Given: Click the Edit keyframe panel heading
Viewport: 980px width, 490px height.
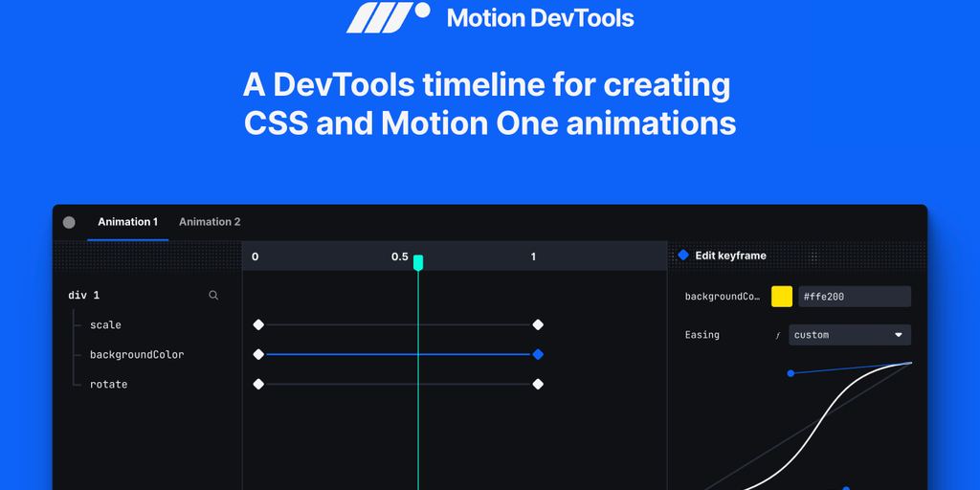Looking at the screenshot, I should click(x=730, y=256).
